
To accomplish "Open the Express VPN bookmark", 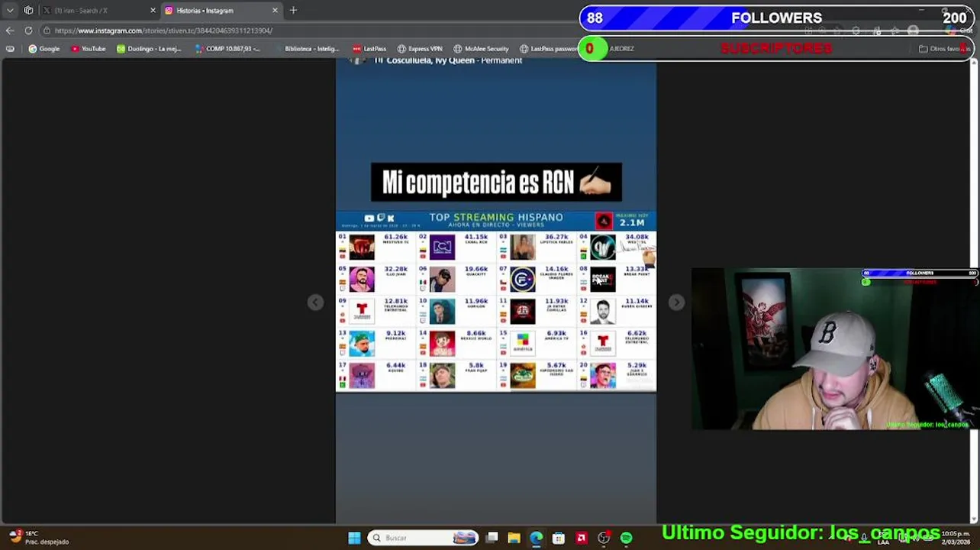I will (419, 49).
